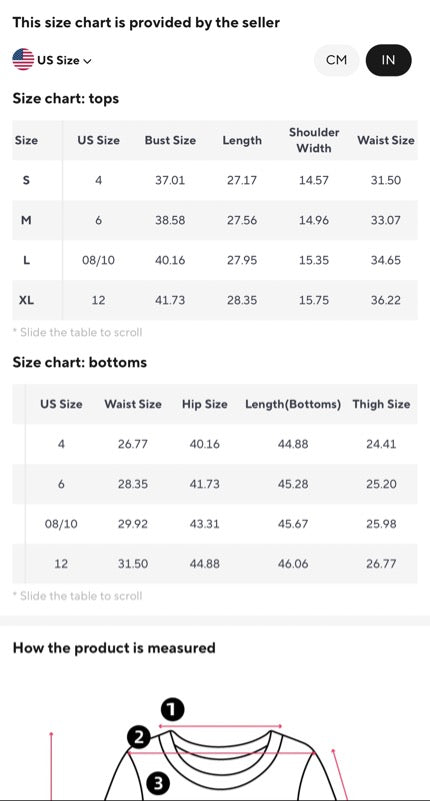
Task: Select the Thigh Size column header
Action: click(381, 404)
